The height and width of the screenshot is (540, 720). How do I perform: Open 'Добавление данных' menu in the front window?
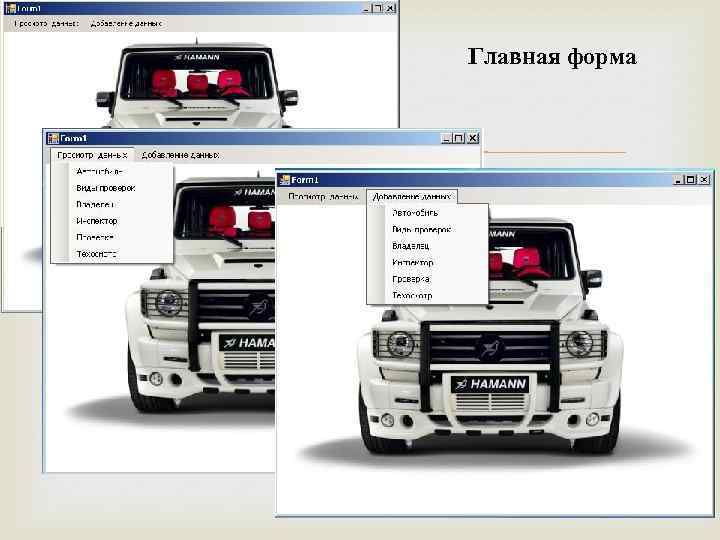click(412, 197)
